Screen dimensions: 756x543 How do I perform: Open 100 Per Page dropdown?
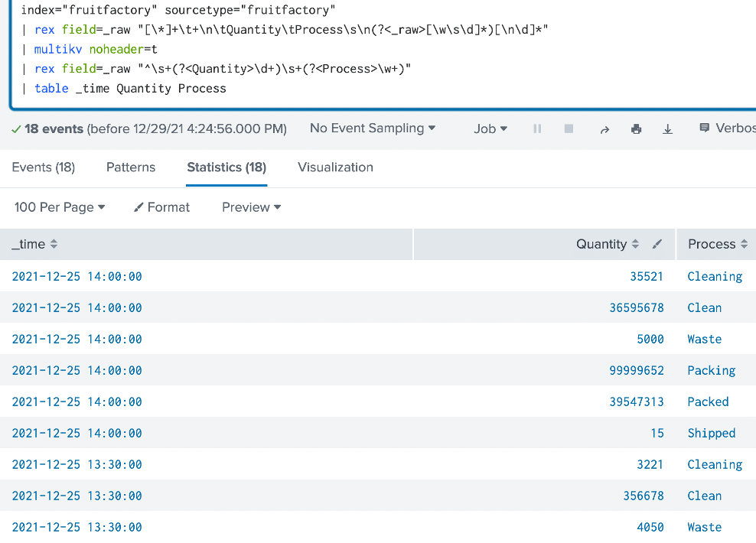pos(60,207)
